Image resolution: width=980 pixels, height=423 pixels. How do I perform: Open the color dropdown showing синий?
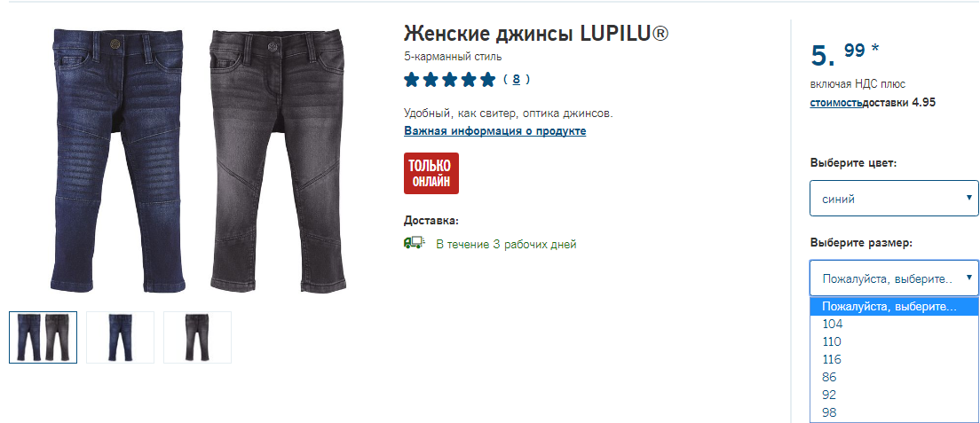pos(894,199)
